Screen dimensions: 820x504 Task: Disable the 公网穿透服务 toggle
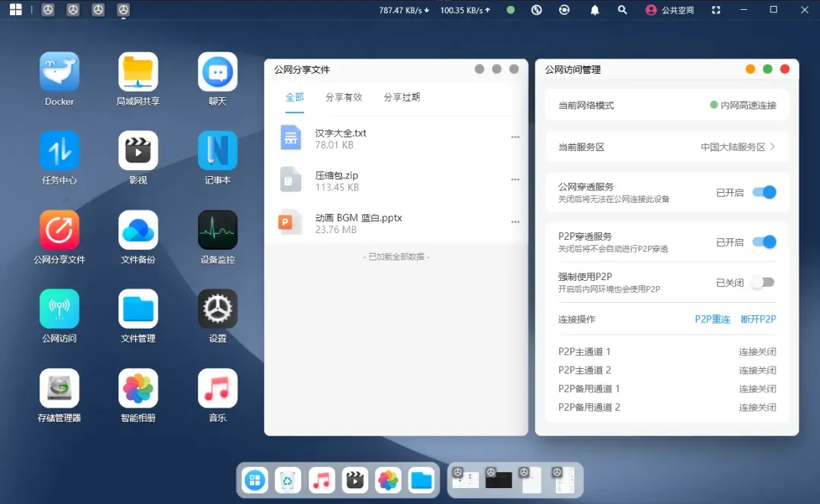coord(764,192)
